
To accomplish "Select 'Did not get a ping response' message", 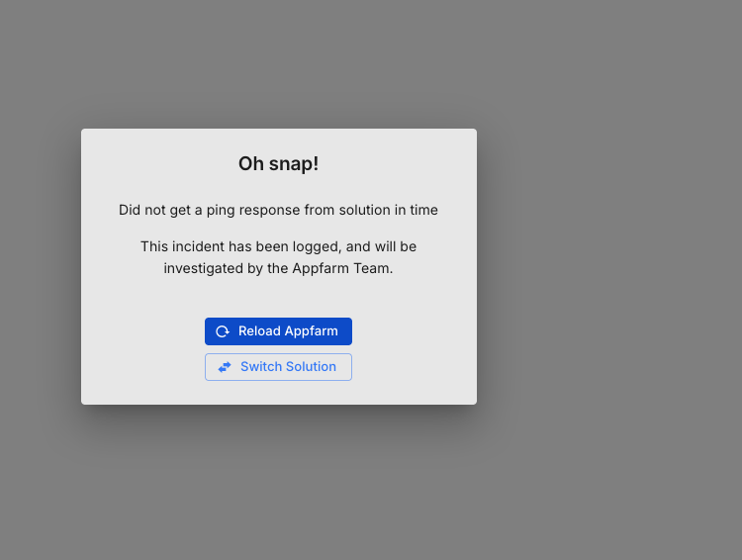I will (278, 210).
